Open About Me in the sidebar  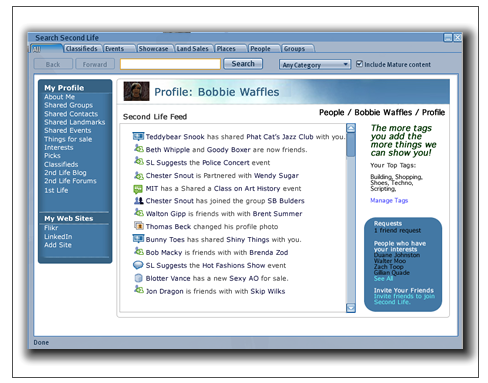(59, 97)
